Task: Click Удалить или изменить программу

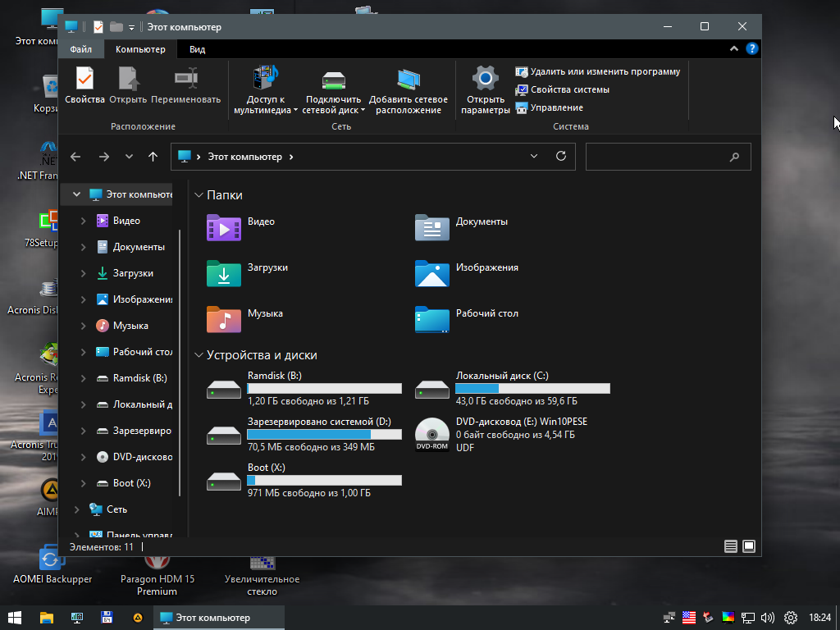Action: click(605, 71)
